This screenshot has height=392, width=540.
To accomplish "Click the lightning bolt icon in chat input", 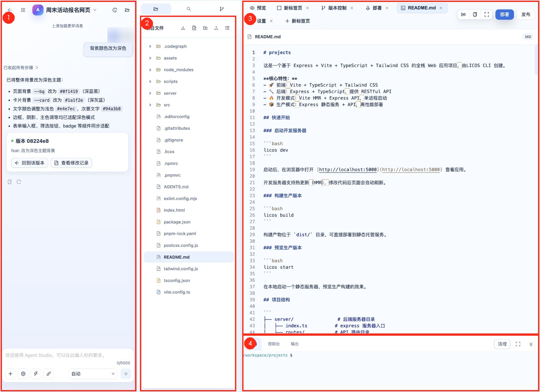I will [36, 374].
